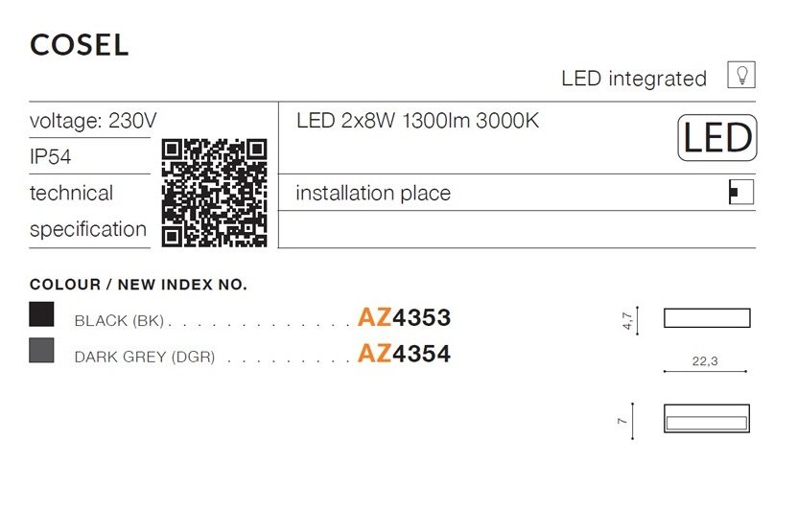
Task: Click the large LED badge icon
Action: (716, 138)
